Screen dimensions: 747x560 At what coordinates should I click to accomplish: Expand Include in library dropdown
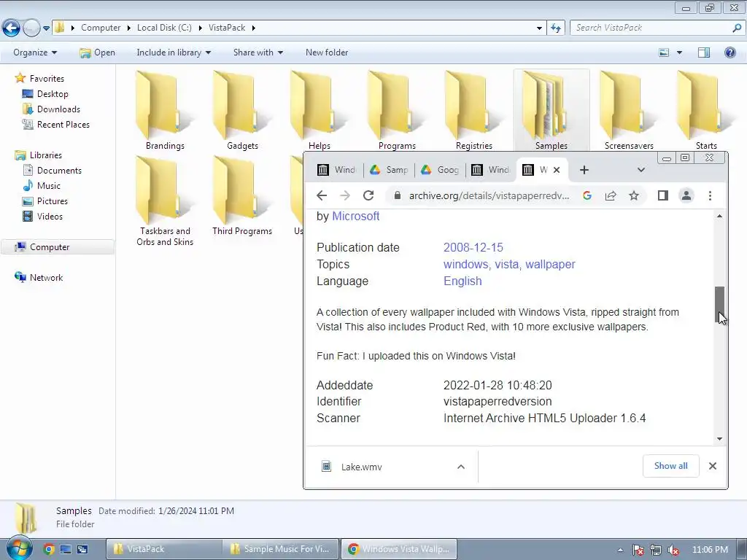[174, 52]
